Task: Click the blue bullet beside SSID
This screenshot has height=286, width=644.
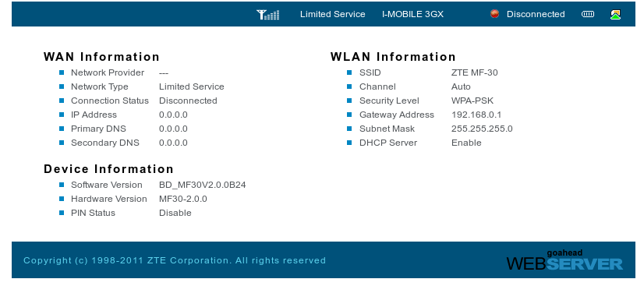Action: tap(349, 72)
